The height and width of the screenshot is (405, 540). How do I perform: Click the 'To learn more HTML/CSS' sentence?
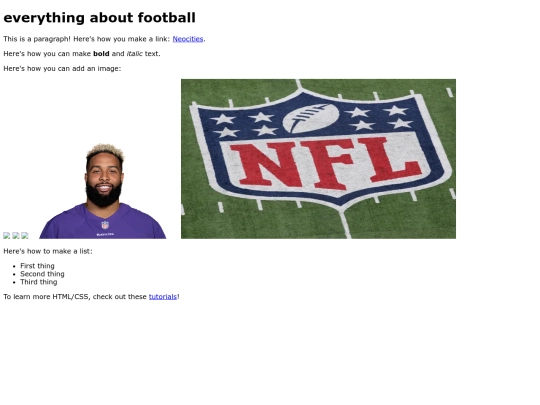(91, 297)
